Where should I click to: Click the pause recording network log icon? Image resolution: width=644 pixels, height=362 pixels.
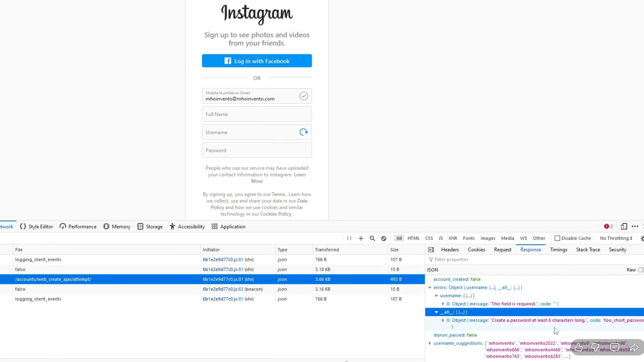coord(349,238)
